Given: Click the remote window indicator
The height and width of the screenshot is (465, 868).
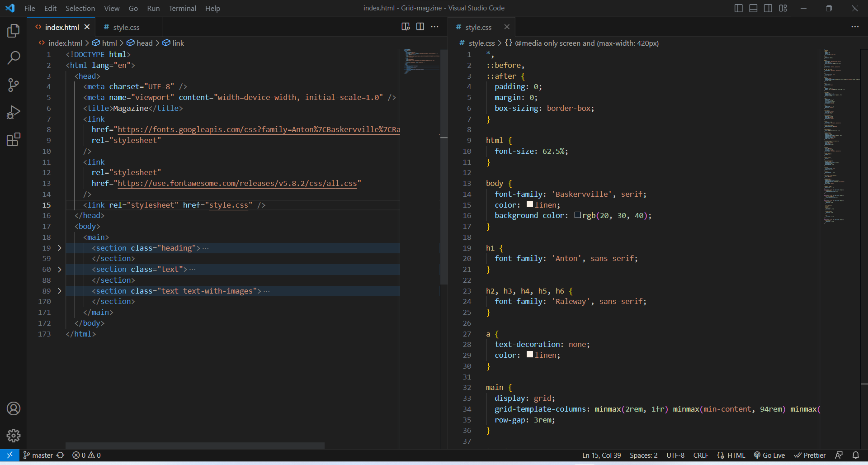Looking at the screenshot, I should 9,455.
